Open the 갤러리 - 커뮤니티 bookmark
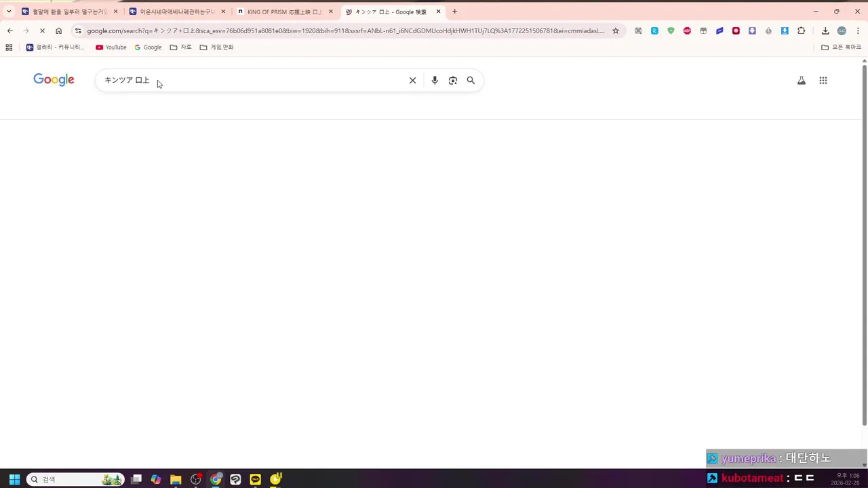Screen dimensions: 868x488 point(56,47)
